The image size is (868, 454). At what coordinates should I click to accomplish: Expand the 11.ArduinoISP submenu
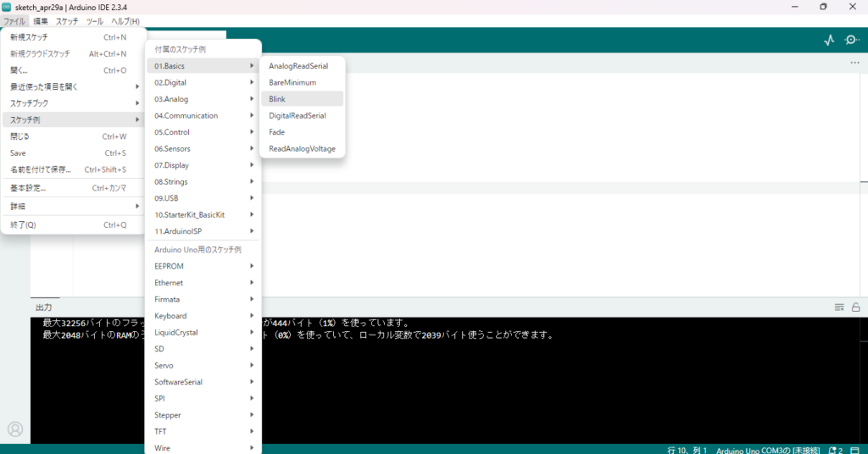point(203,231)
